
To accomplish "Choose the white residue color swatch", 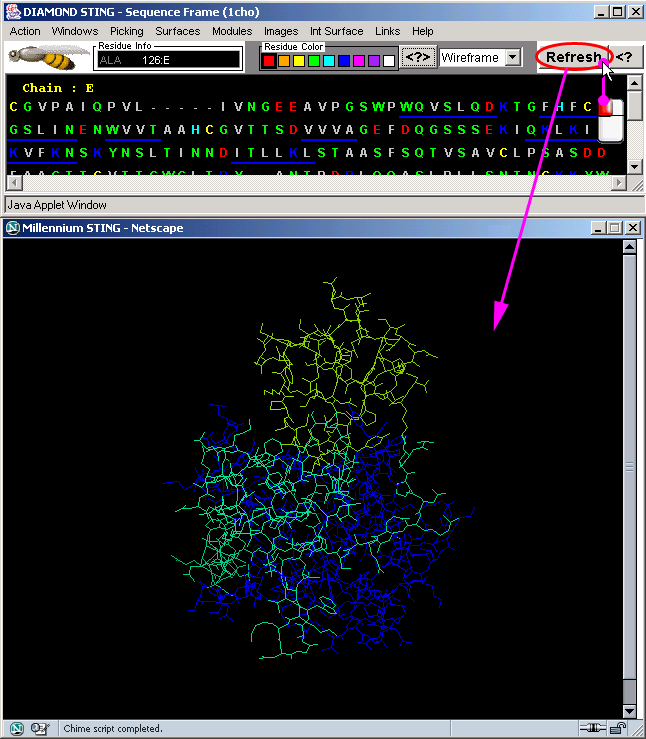I will pyautogui.click(x=388, y=61).
